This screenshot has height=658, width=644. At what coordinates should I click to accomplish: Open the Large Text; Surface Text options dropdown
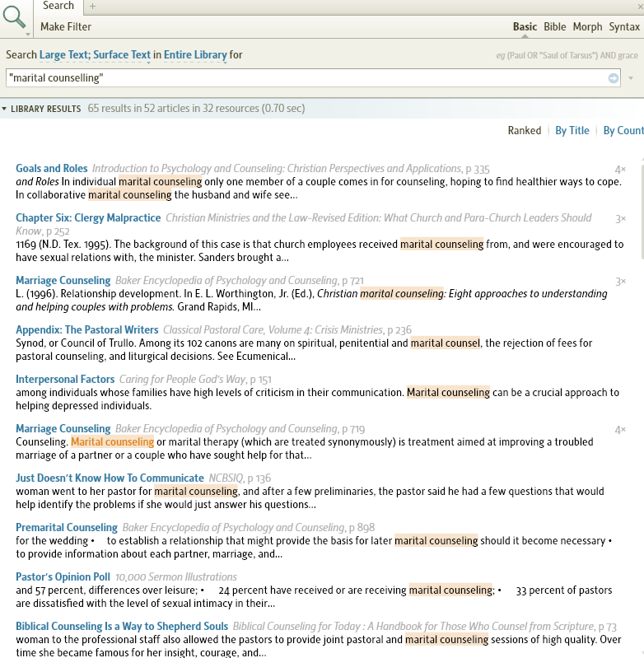click(x=95, y=55)
